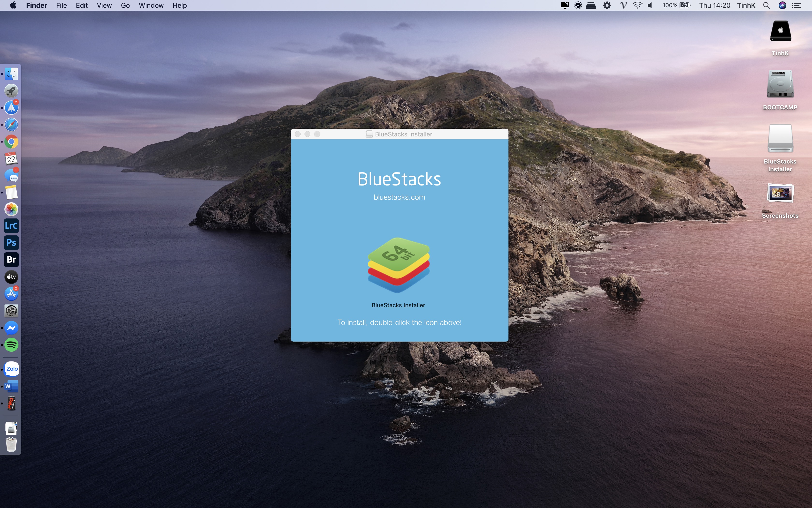The height and width of the screenshot is (508, 812).
Task: Open Apple TV app in dock
Action: coord(11,277)
